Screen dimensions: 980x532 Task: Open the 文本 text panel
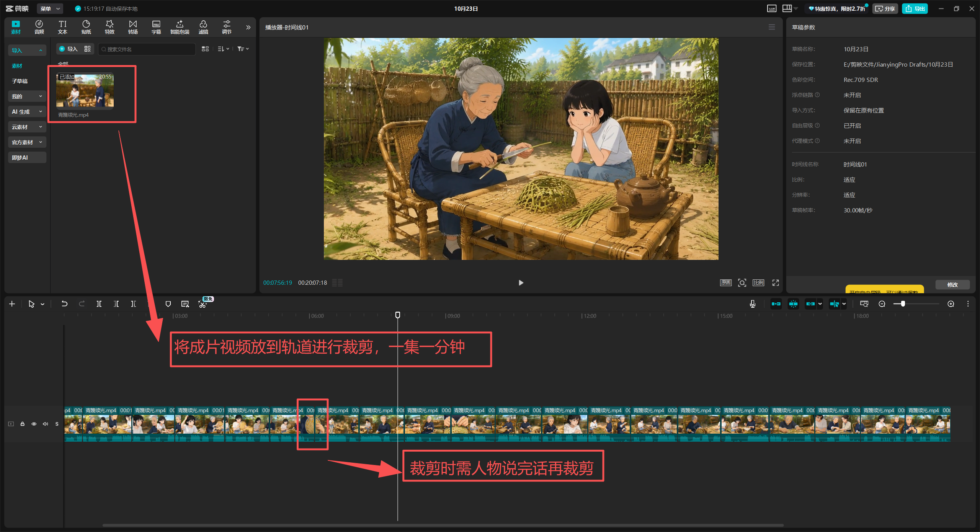[62, 27]
